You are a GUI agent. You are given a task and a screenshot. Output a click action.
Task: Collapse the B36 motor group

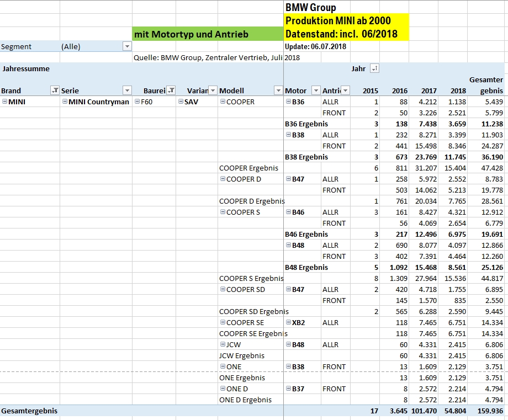(x=288, y=102)
